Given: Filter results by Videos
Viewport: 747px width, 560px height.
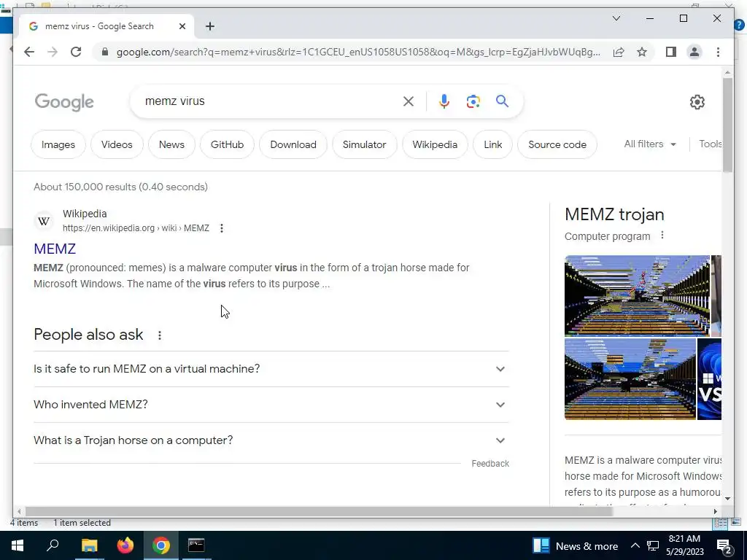Looking at the screenshot, I should [117, 144].
